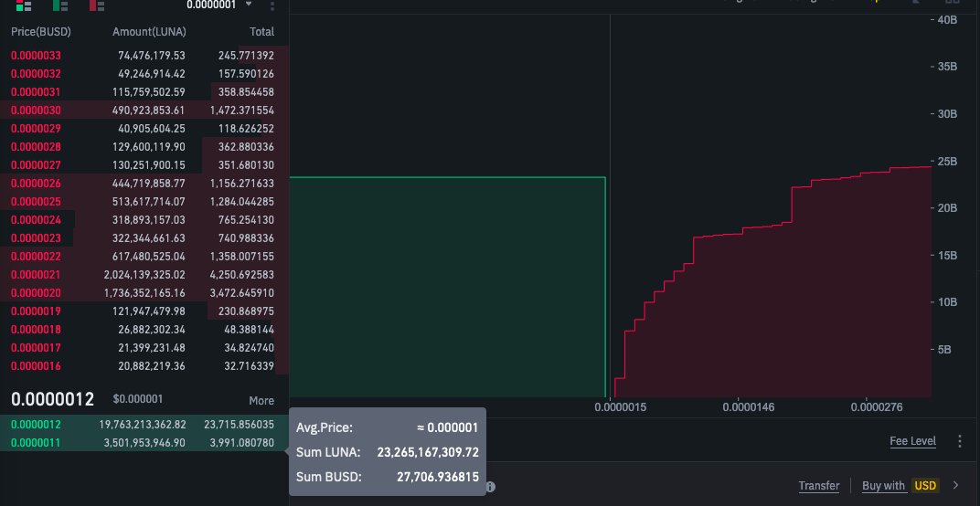Click amount 74,476,179.53
This screenshot has width=980, height=506.
(x=152, y=56)
